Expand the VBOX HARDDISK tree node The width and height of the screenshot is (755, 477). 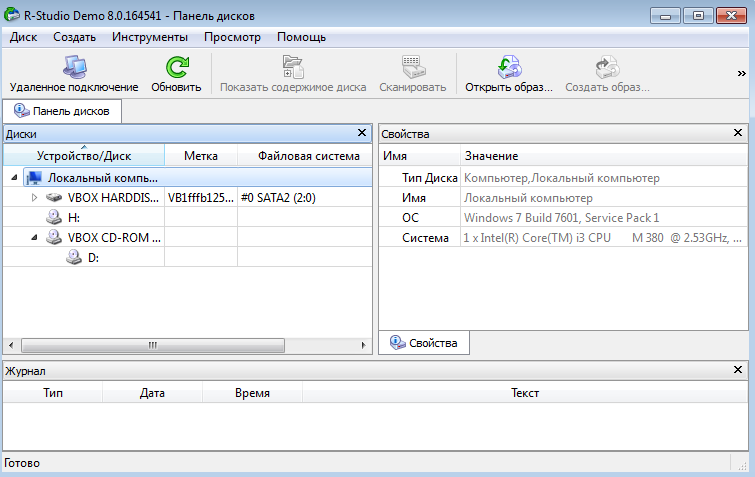pyautogui.click(x=34, y=197)
